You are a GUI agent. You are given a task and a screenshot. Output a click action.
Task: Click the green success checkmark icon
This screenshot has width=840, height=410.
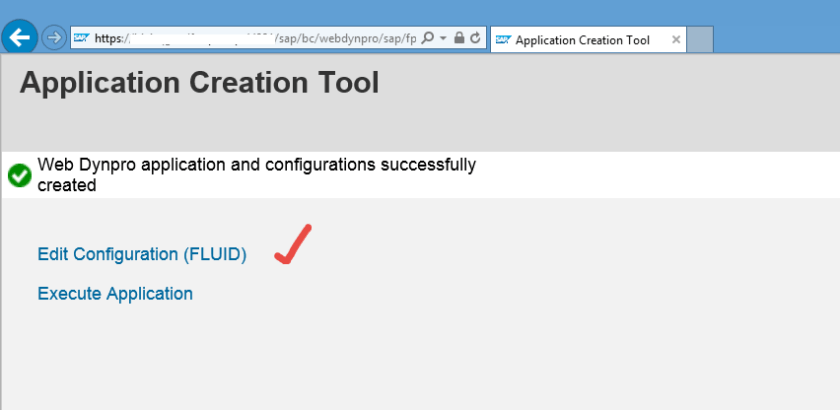point(20,176)
